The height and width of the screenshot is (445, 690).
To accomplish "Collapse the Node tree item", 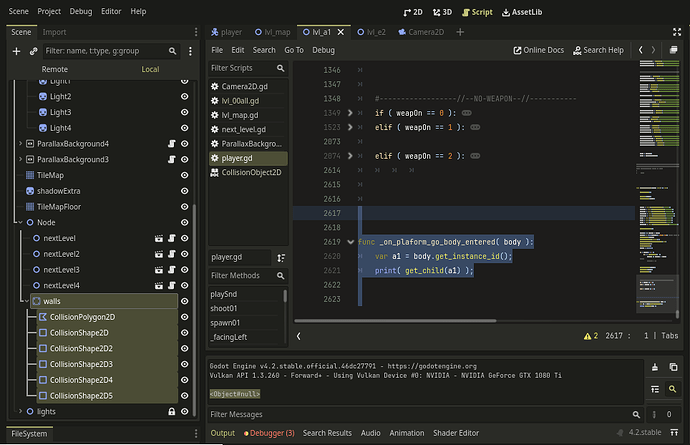I will (20, 222).
